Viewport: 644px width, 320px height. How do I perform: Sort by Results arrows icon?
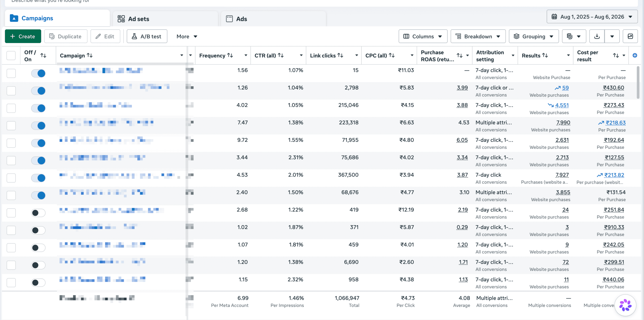(545, 55)
